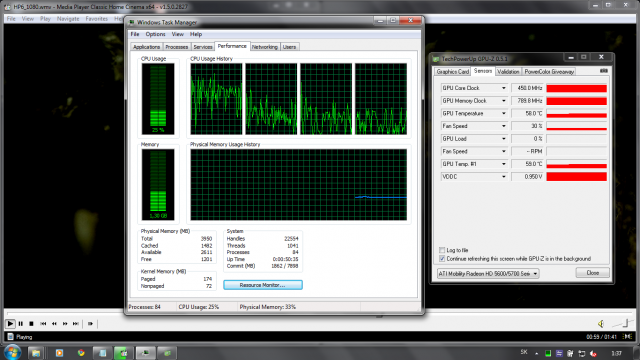Click the stop playback button
The height and width of the screenshot is (360, 640).
coord(31,324)
